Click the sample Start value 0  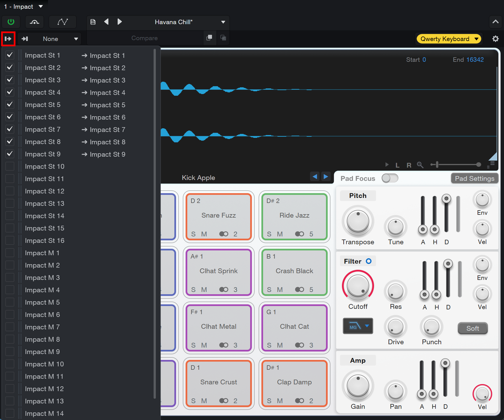pyautogui.click(x=424, y=60)
